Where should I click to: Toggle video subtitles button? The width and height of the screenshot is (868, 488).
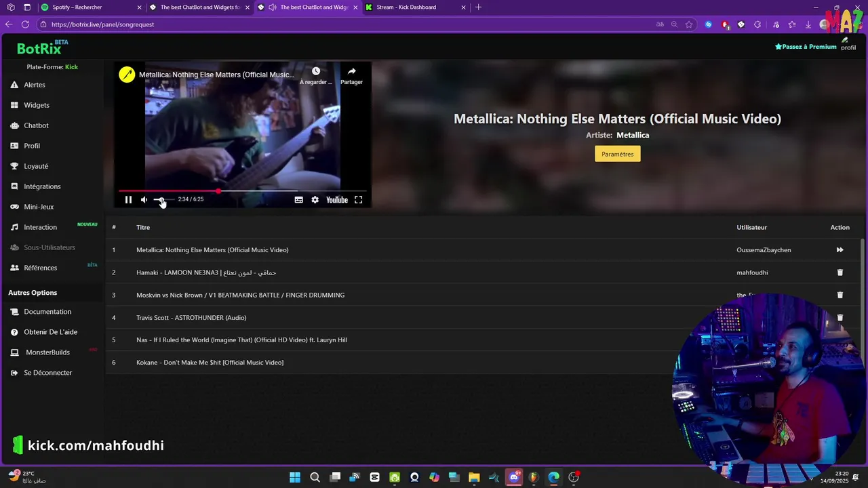(x=298, y=200)
